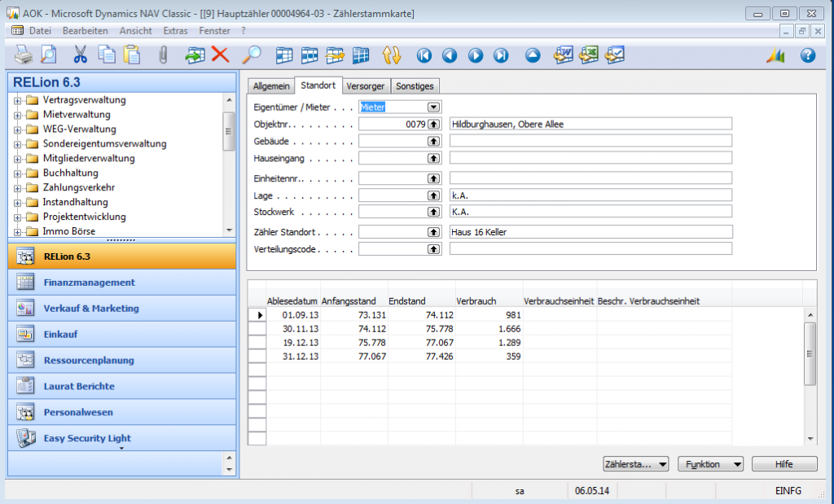Click the meter readings table scrollbar
The image size is (834, 504).
[x=810, y=353]
